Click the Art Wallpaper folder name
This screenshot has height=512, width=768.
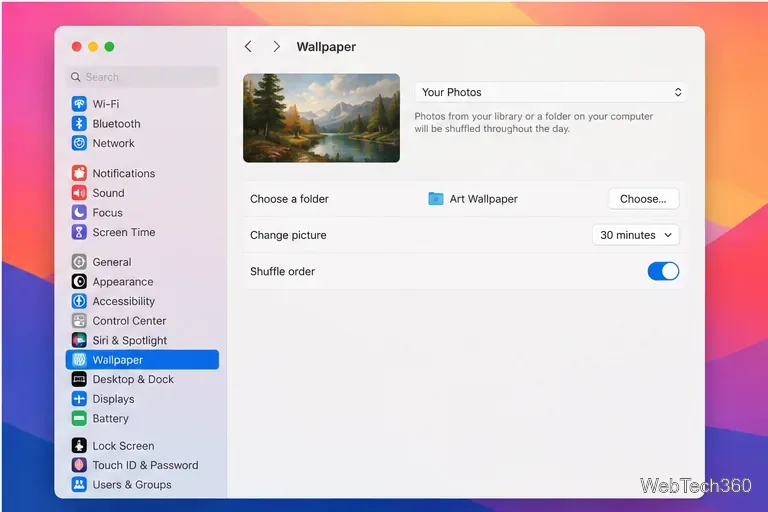click(x=483, y=198)
